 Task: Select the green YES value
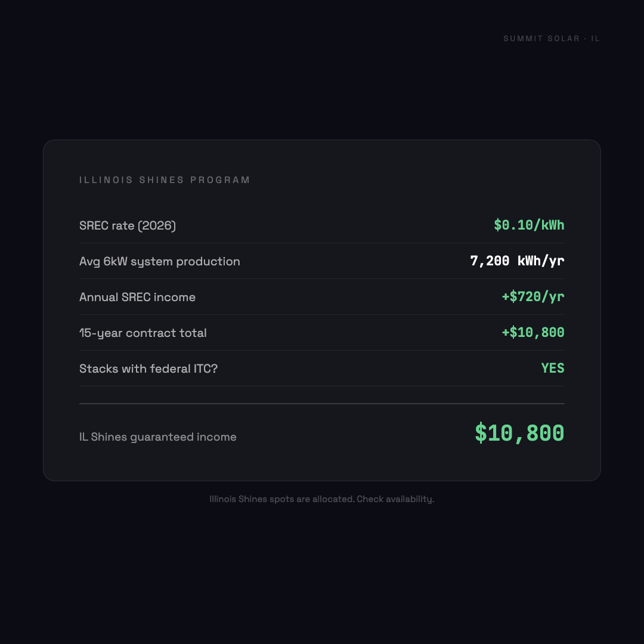(x=553, y=369)
